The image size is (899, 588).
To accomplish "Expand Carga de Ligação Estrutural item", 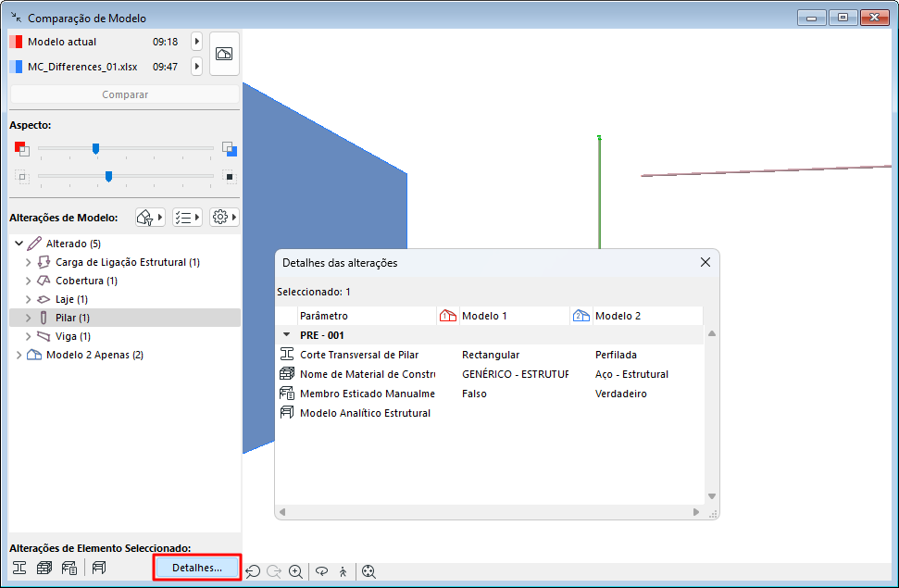I will tap(28, 262).
